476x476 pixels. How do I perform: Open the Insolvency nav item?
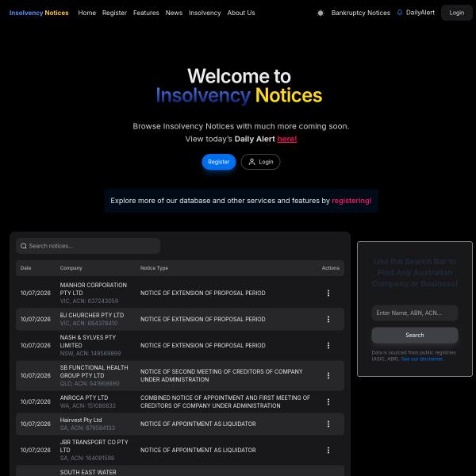point(205,13)
